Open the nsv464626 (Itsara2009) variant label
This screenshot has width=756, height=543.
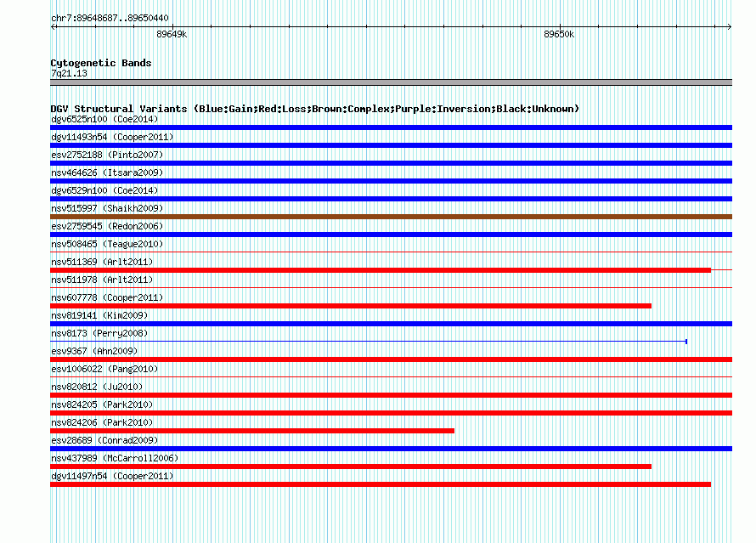(x=107, y=173)
